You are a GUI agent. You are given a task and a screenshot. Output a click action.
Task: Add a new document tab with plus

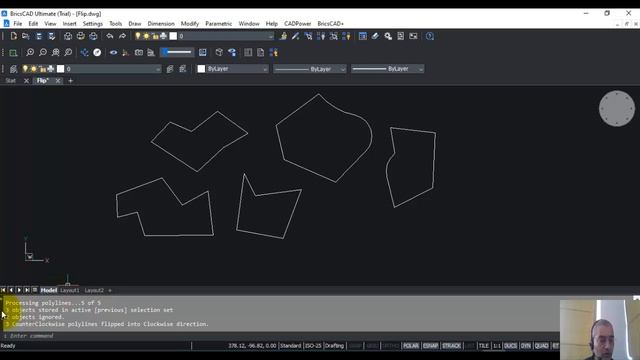71,81
